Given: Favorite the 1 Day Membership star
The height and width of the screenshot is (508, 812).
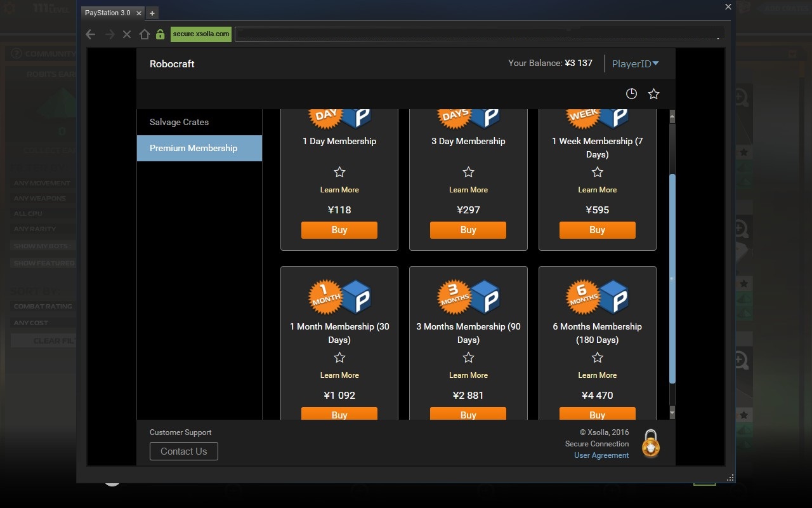Looking at the screenshot, I should (x=339, y=172).
